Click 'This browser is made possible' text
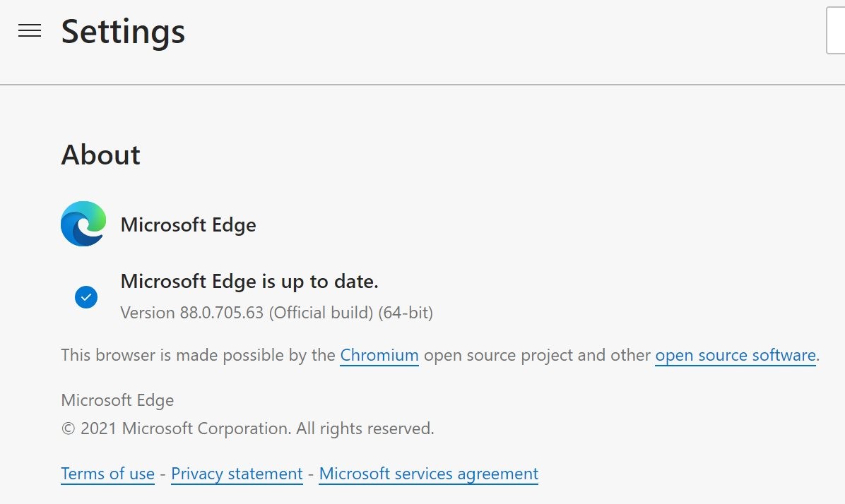Image resolution: width=845 pixels, height=504 pixels. pyautogui.click(x=199, y=355)
